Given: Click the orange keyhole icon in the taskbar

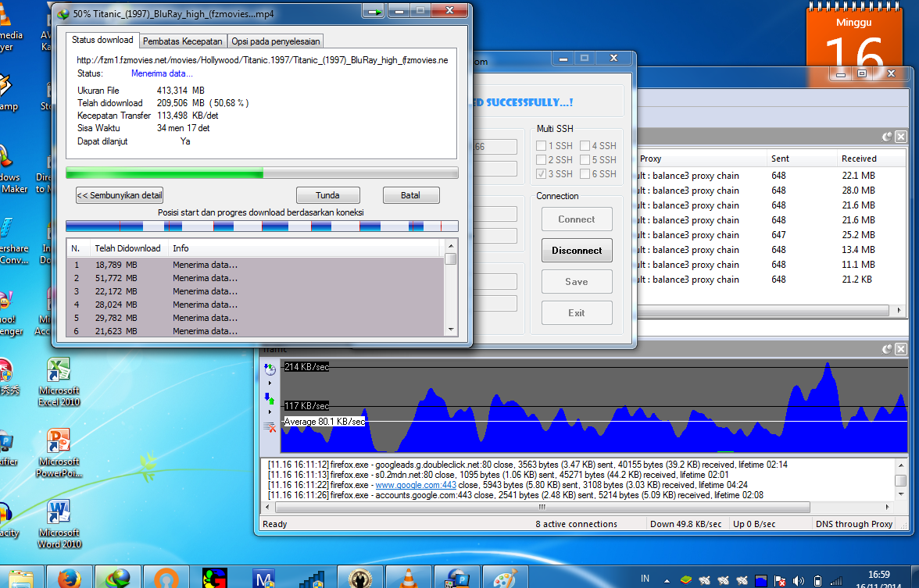Looking at the screenshot, I should [166, 579].
